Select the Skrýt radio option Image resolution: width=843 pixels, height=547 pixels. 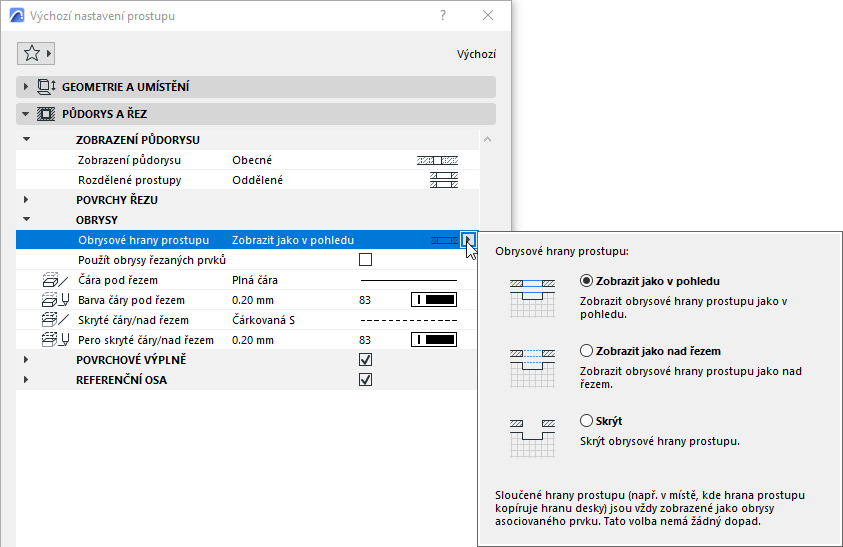coord(586,421)
